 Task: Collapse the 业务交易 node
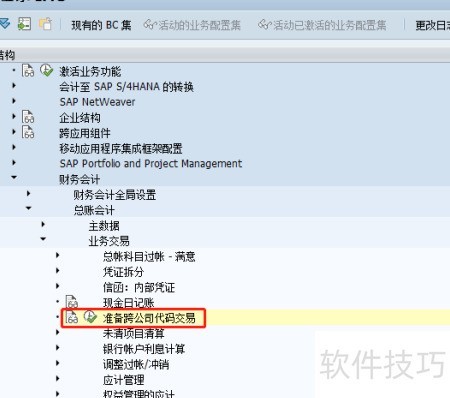[x=43, y=239]
